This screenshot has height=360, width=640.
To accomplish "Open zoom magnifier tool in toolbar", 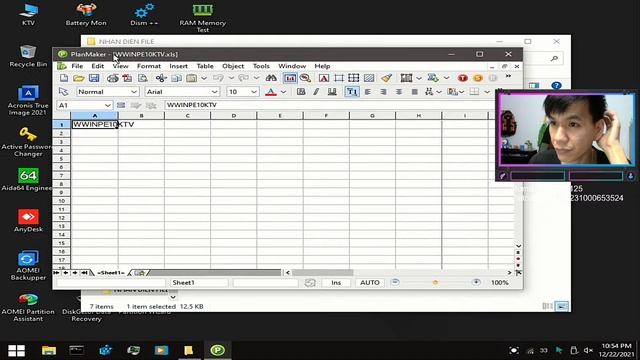I will (x=305, y=78).
